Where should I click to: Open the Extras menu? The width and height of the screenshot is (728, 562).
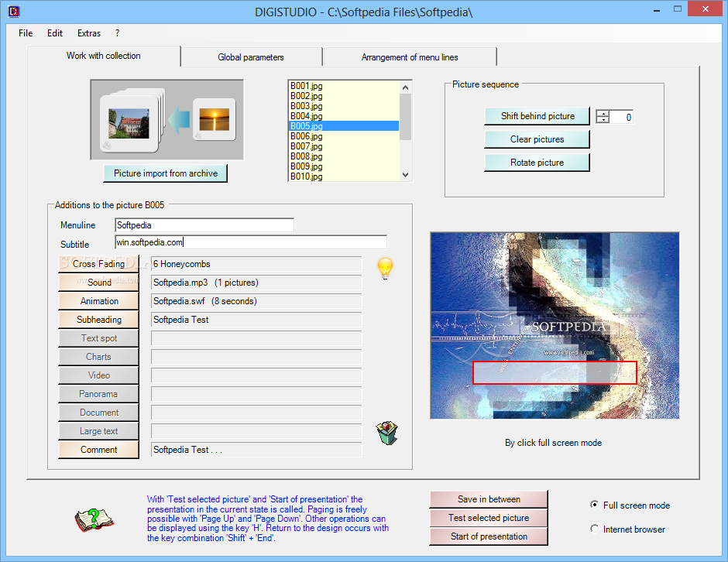tap(89, 33)
